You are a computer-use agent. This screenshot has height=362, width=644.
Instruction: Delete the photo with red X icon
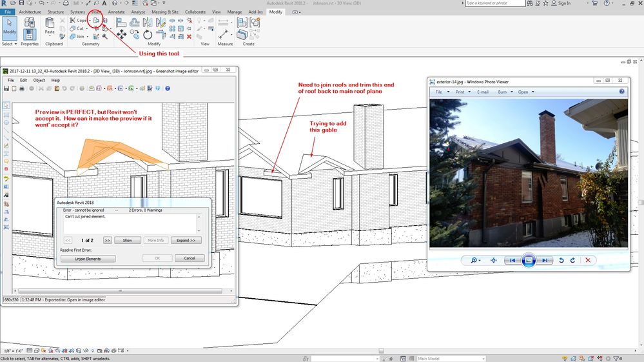pos(587,260)
